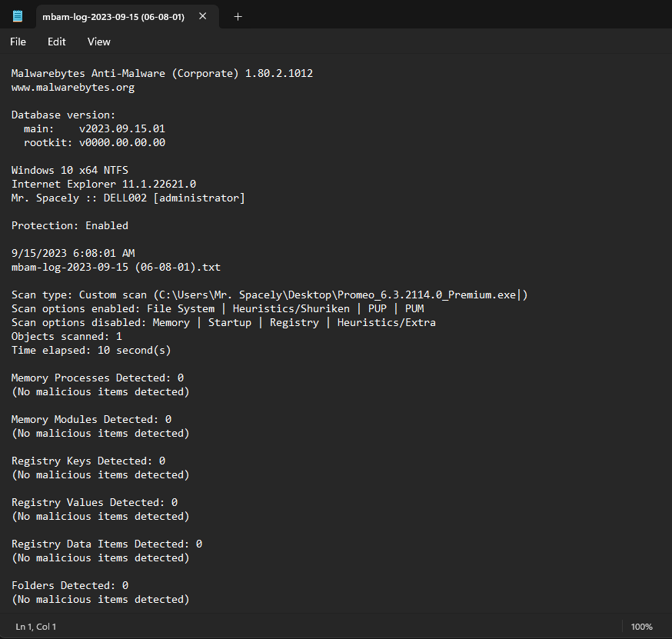This screenshot has height=639, width=672.
Task: Click the 'Memory Processes Detected: 0' line
Action: 98,378
